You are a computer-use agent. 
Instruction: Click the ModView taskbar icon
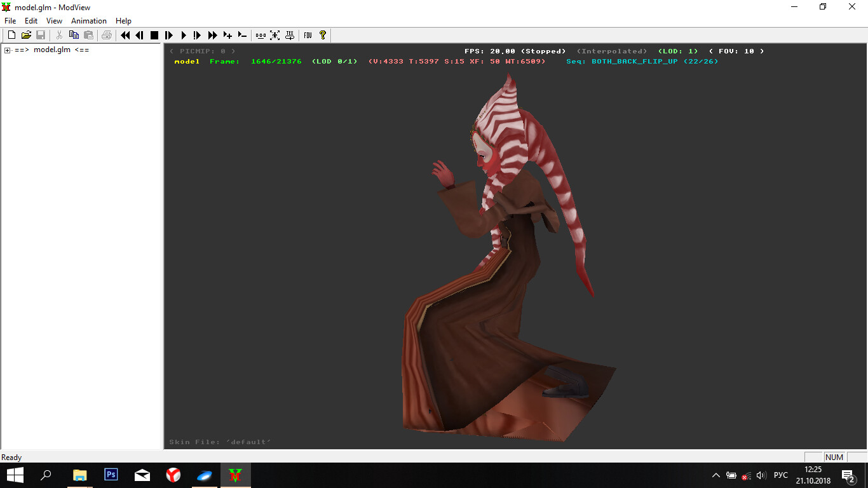236,475
